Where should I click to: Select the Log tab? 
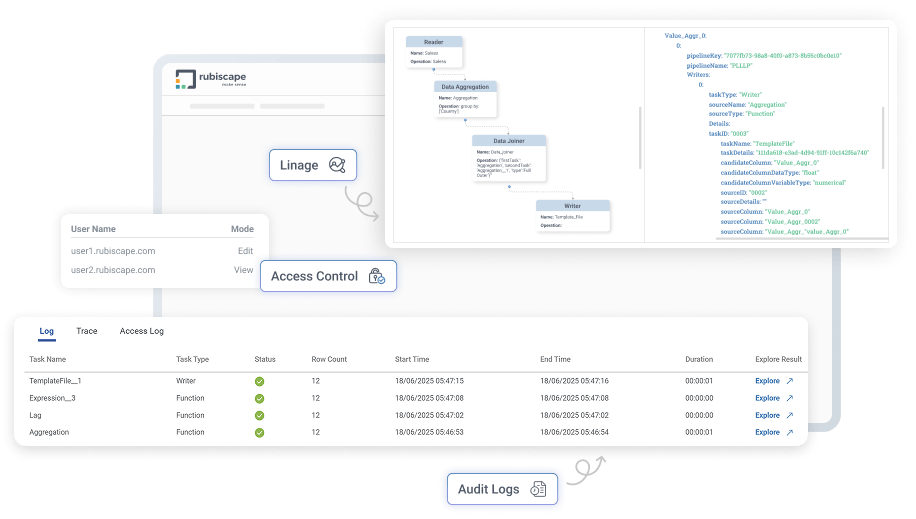(47, 331)
